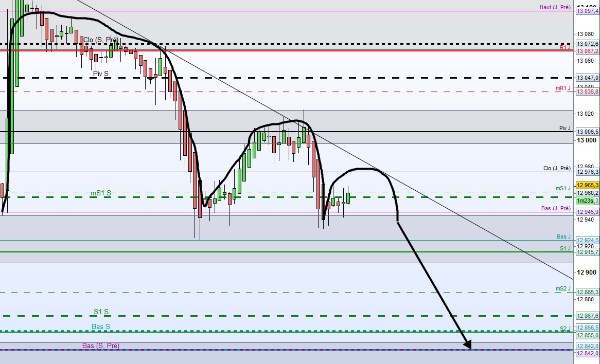Select the 'mS1 S' label

coord(101,193)
